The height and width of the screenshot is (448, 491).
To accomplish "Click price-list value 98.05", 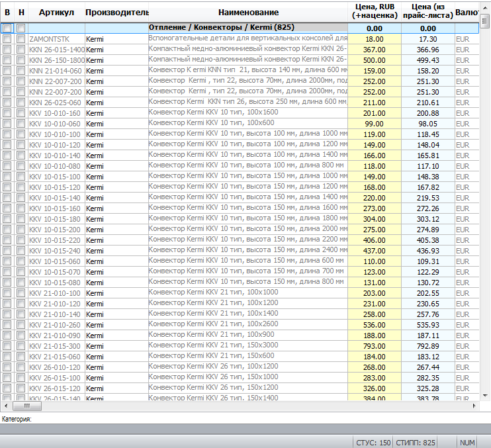I will pos(428,124).
